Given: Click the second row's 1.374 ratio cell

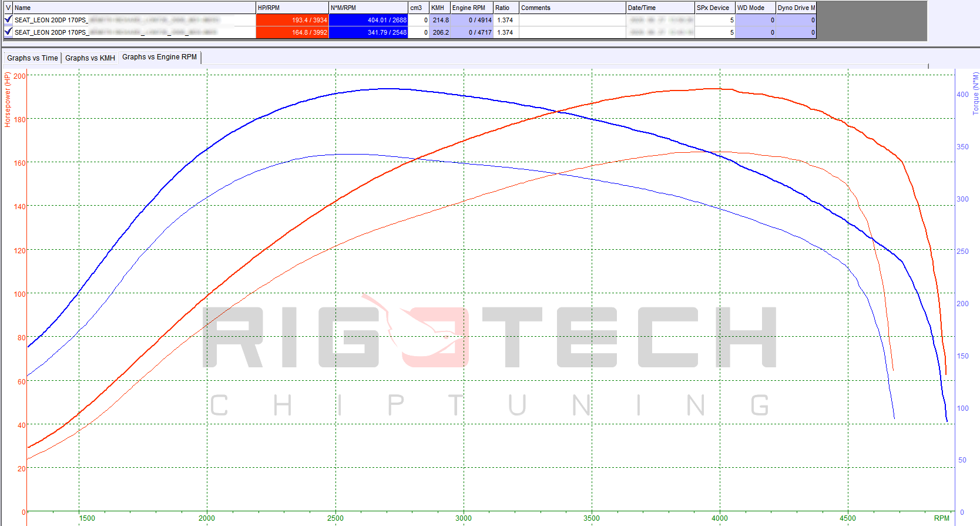Looking at the screenshot, I should pos(506,32).
